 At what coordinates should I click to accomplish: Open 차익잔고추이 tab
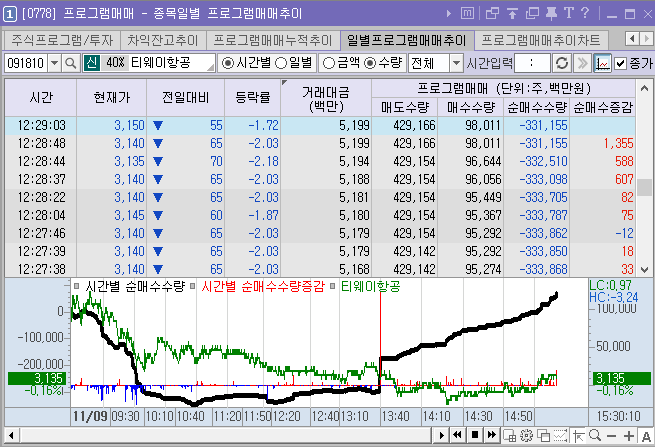point(163,40)
